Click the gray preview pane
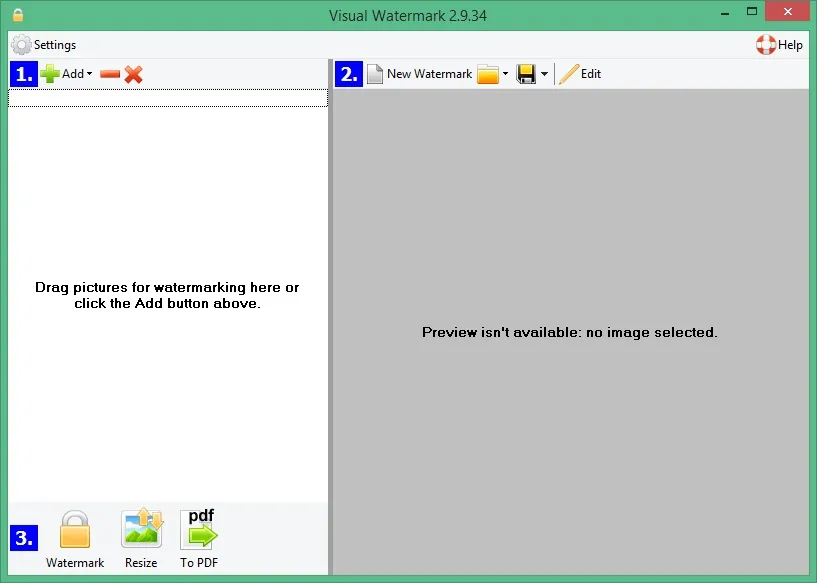 coord(571,332)
